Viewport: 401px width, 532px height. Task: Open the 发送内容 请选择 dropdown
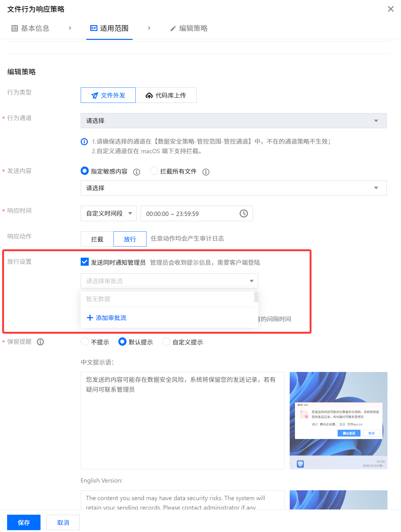point(233,188)
